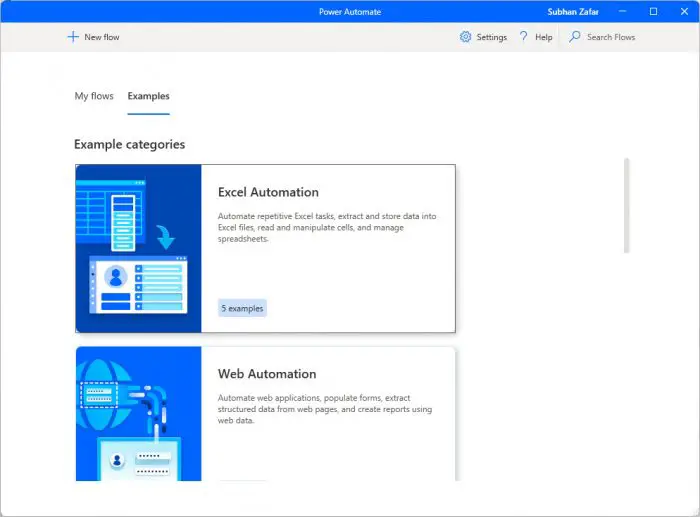Click the 5 examples badge

(242, 308)
